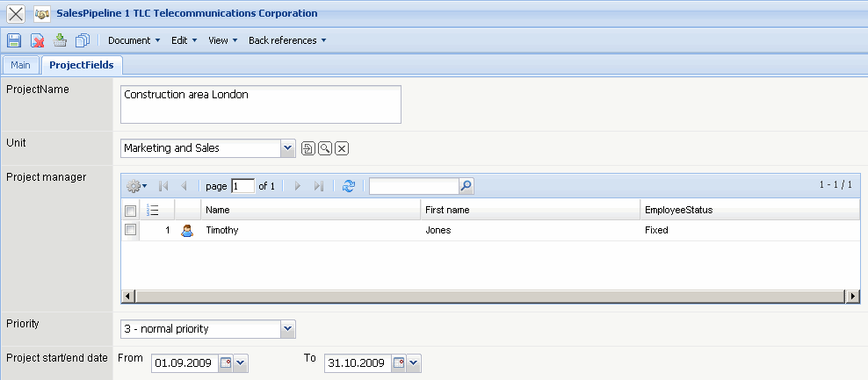Go to first page in Project manager grid
The height and width of the screenshot is (380, 868).
tap(163, 186)
